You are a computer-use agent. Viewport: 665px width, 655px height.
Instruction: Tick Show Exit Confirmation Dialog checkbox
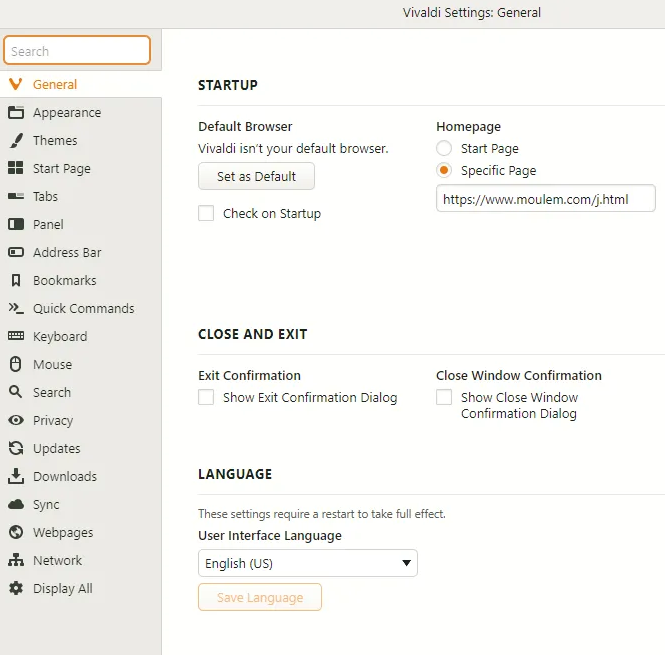206,397
